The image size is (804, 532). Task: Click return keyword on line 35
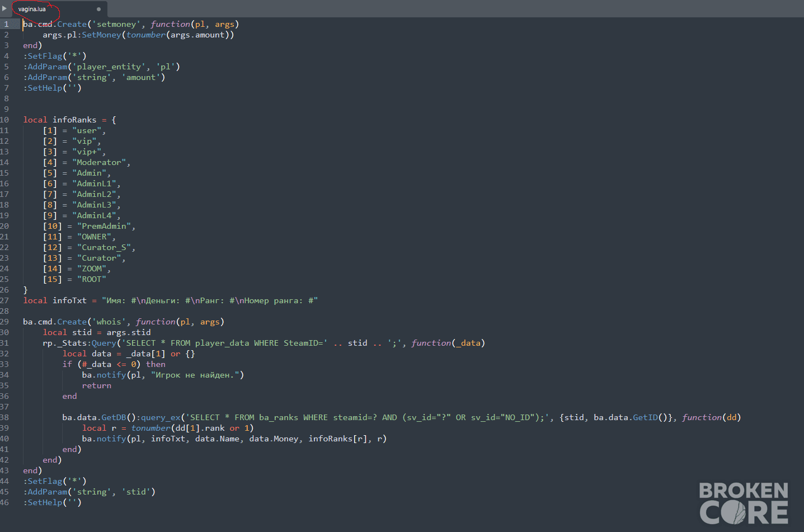coord(97,385)
